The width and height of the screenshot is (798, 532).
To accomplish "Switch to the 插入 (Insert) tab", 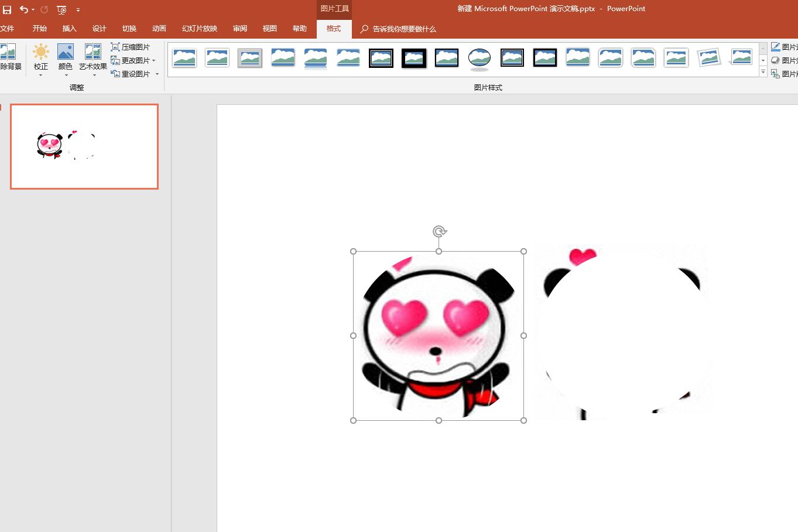I will [69, 29].
